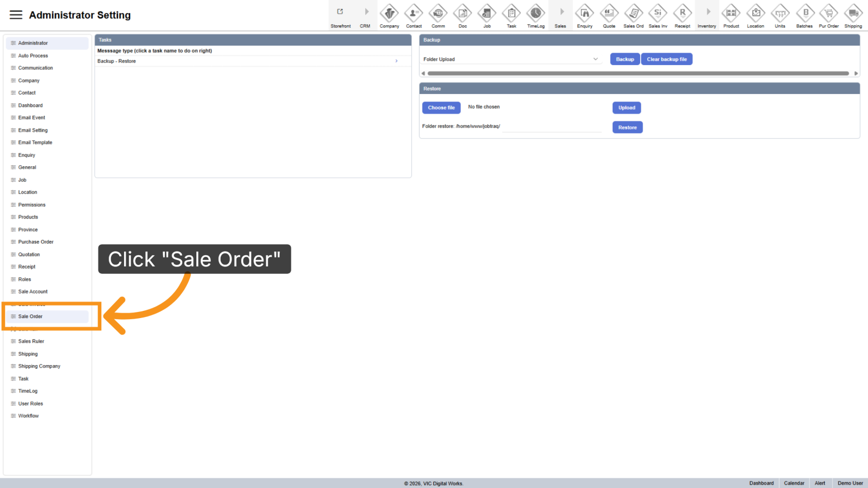Select Company in the settings sidebar
Screen dimensions: 868x488
(47, 81)
